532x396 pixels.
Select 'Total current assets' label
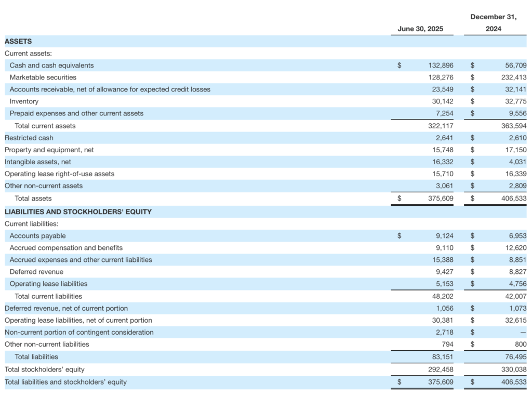click(x=45, y=126)
